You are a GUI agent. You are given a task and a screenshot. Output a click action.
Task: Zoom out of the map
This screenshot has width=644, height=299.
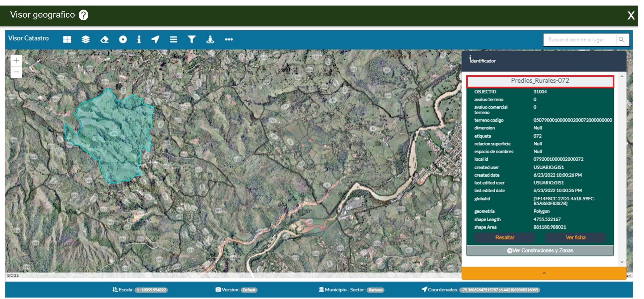[x=16, y=72]
